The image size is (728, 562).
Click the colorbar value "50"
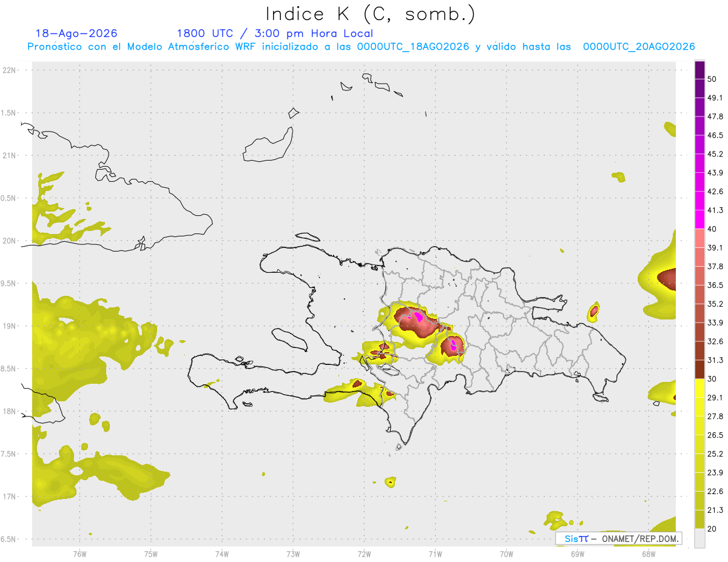(712, 79)
